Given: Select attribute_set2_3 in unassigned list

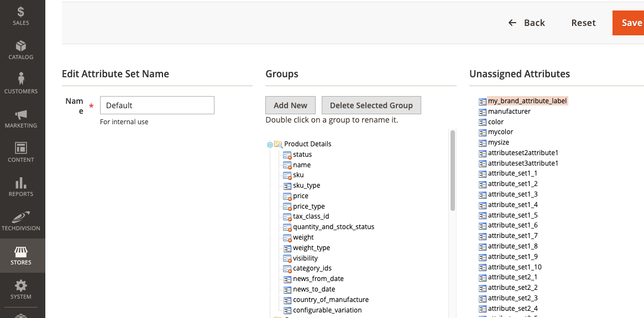Looking at the screenshot, I should coord(512,298).
